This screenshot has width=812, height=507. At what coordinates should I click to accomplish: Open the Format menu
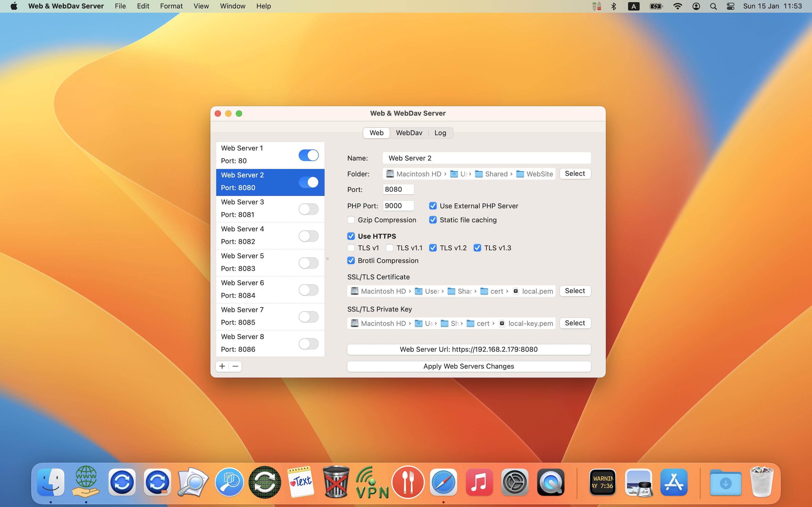coord(171,6)
